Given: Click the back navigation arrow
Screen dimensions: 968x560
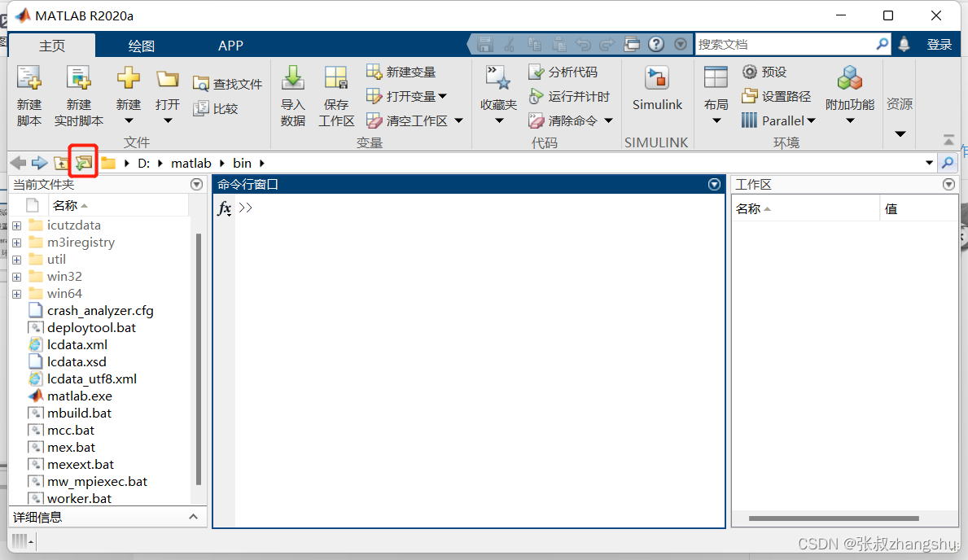Looking at the screenshot, I should point(19,163).
